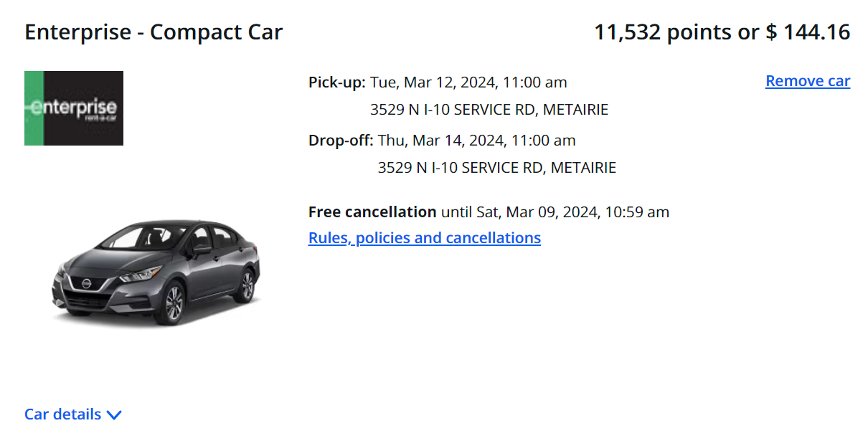Click the drop-off address under Mar 14
The image size is (868, 446).
coord(496,169)
